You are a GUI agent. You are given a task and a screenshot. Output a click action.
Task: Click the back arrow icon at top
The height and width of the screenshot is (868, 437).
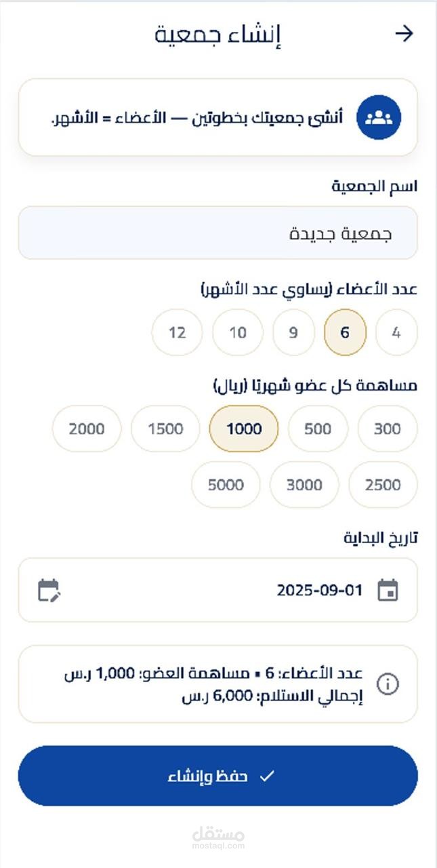pos(404,34)
